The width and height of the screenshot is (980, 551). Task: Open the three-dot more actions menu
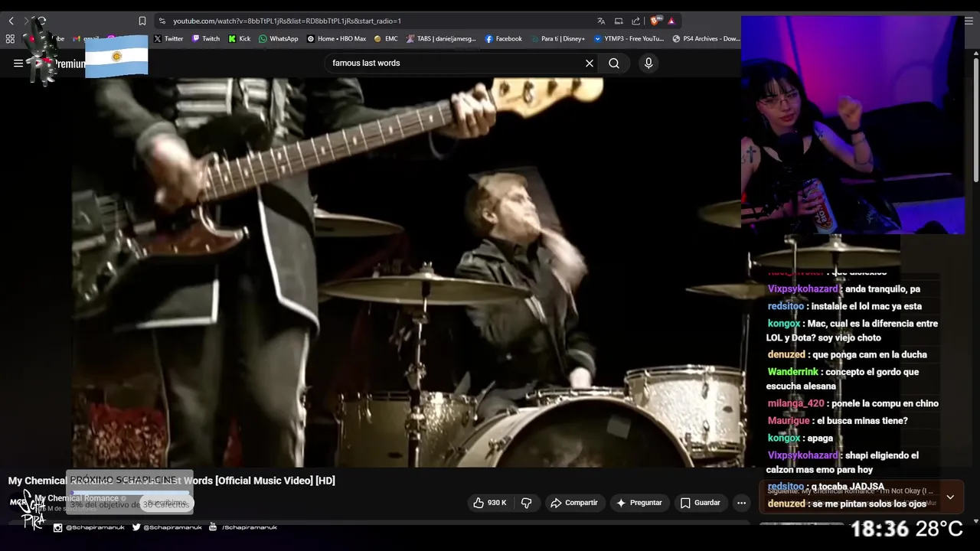tap(741, 503)
